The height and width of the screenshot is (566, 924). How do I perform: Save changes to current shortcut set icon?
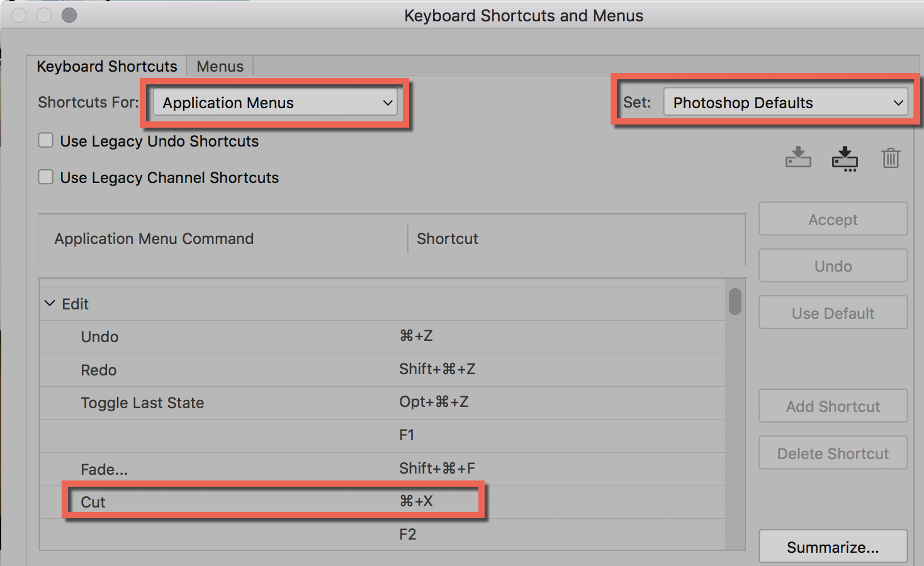(x=798, y=157)
